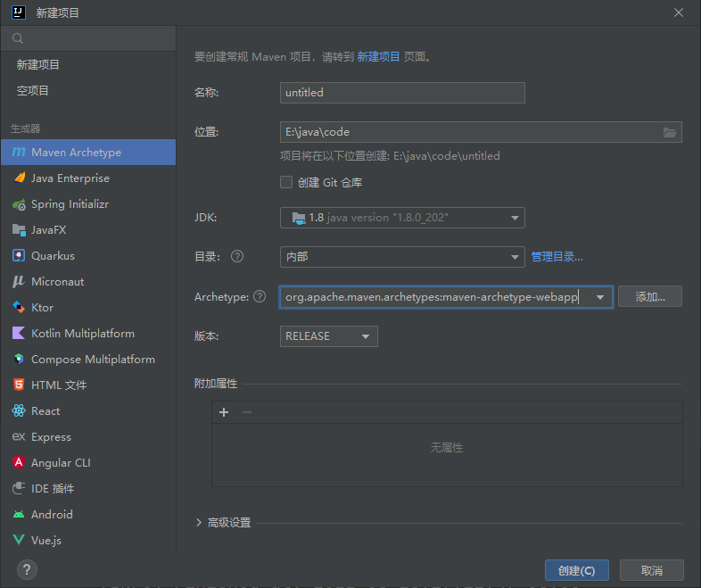Screen dimensions: 701x588
Task: Click the Express ex icon
Action: pos(19,436)
